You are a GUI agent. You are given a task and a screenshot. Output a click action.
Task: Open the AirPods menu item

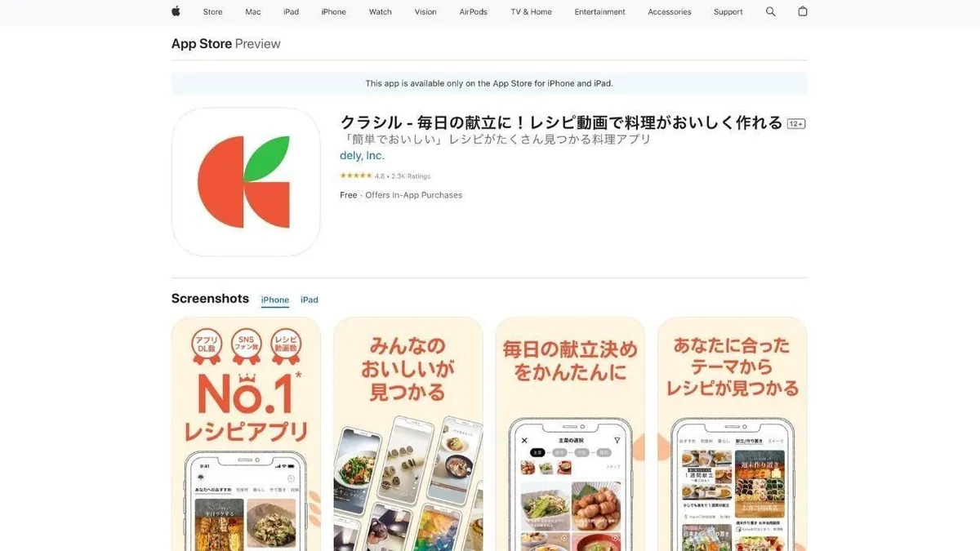[473, 12]
